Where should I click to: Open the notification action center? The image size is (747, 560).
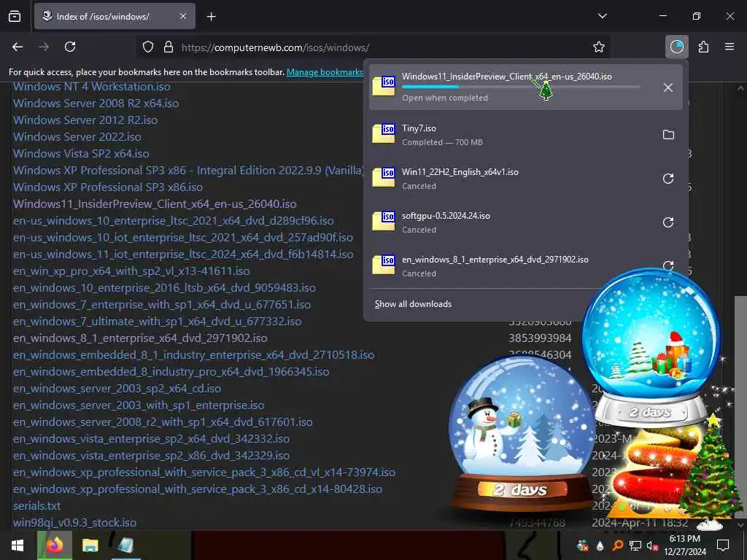723,545
